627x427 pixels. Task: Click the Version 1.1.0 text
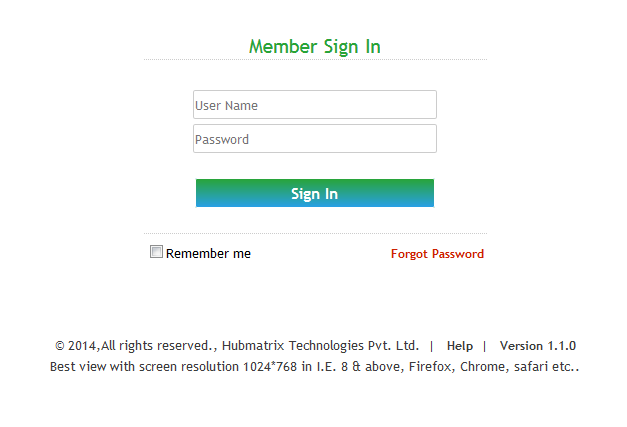(537, 346)
